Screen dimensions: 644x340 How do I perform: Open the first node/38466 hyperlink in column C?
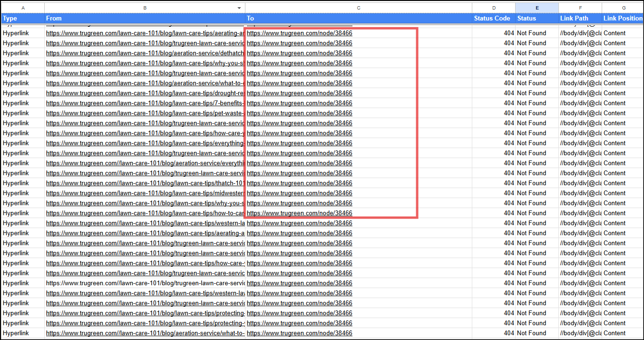click(x=299, y=33)
